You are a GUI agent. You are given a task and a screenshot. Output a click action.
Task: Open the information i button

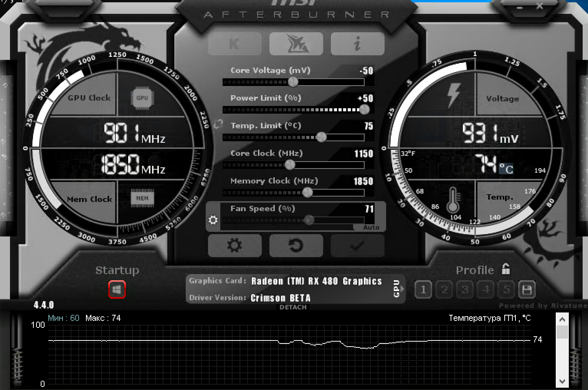(x=357, y=44)
